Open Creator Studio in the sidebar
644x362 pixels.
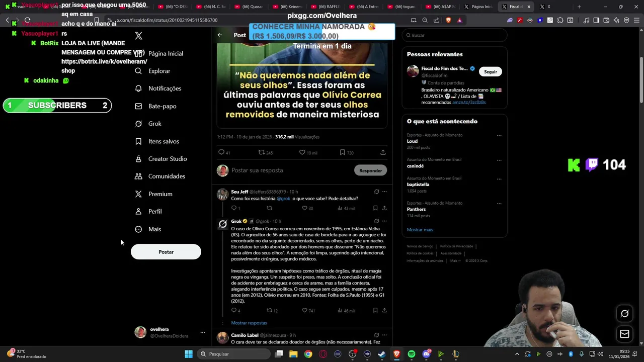click(x=161, y=159)
